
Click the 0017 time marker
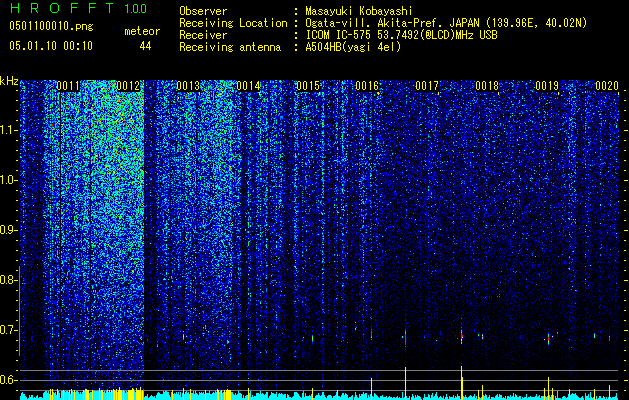[x=427, y=86]
